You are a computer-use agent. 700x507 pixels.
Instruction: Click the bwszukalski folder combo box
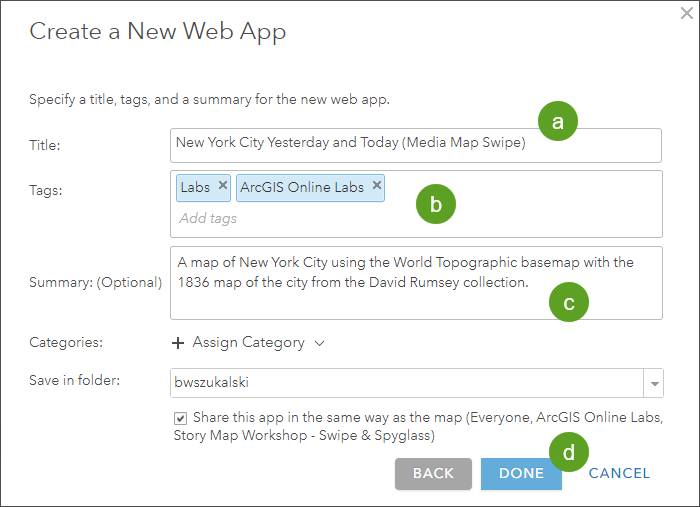coord(407,383)
